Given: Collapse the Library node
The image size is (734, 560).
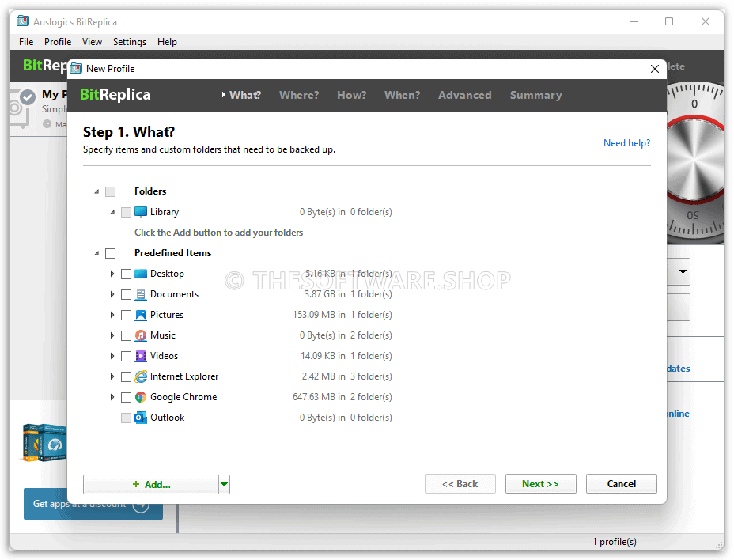Looking at the screenshot, I should coord(112,212).
